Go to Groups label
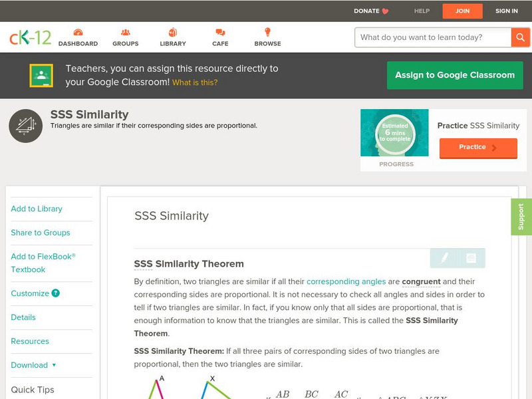This screenshot has height=399, width=532. coord(126,44)
